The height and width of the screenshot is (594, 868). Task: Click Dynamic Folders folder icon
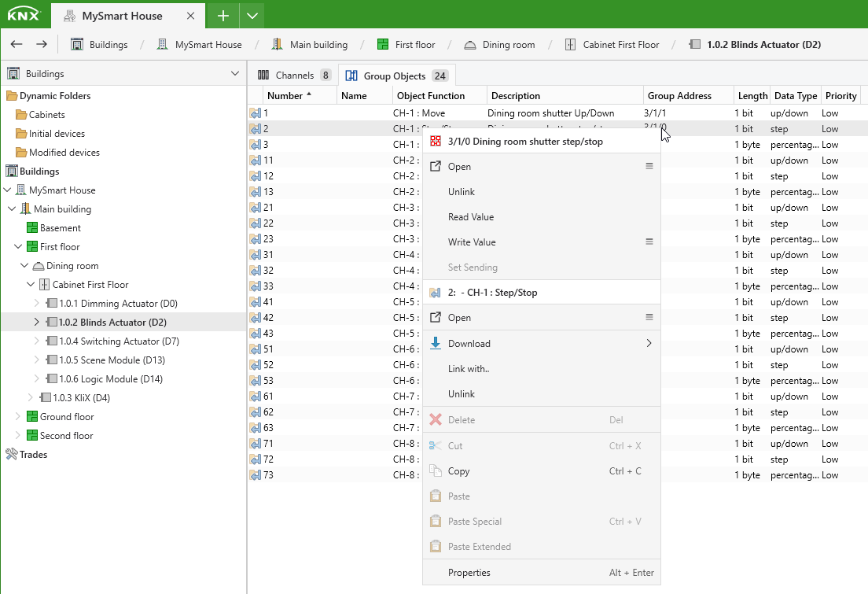click(12, 96)
